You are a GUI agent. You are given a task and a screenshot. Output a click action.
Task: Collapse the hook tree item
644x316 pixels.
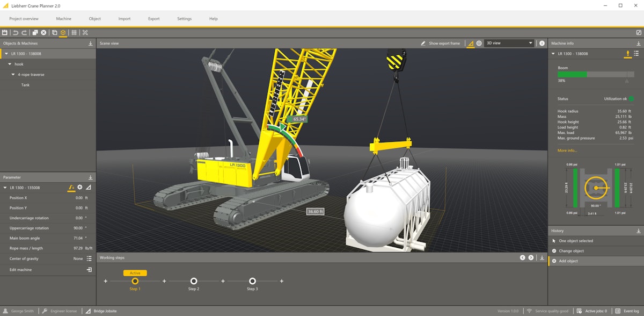click(10, 64)
